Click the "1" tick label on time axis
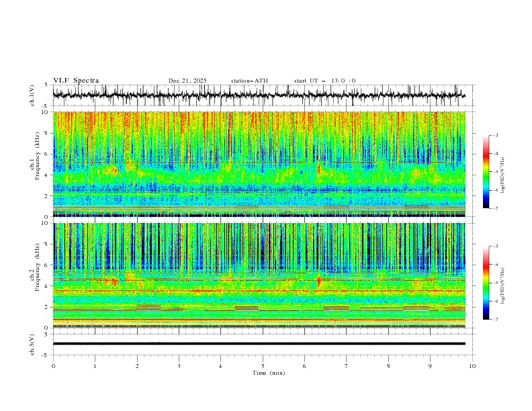 95,366
